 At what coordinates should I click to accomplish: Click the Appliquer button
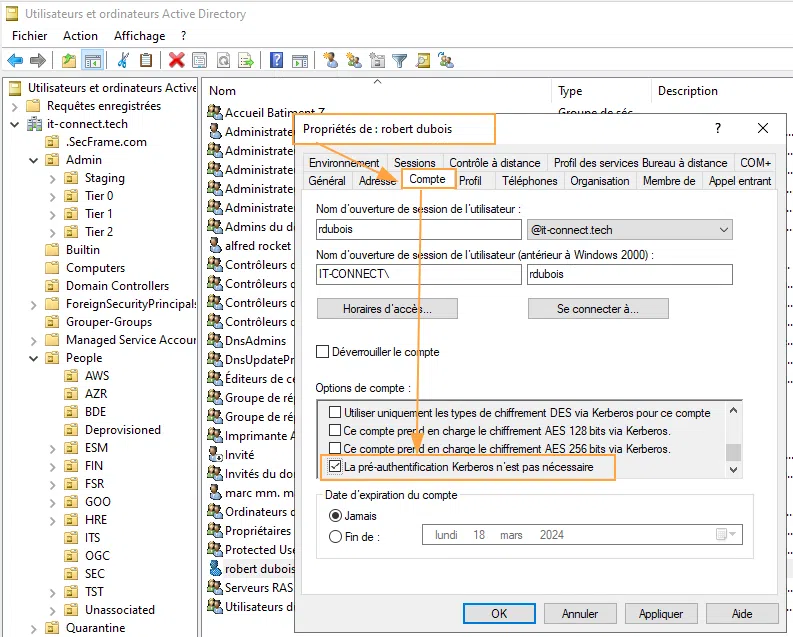(x=660, y=613)
